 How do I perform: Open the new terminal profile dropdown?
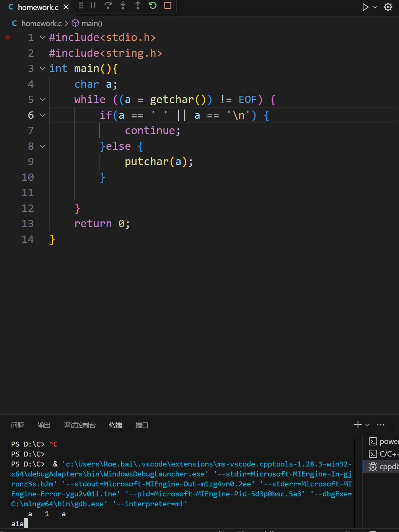coord(367,425)
